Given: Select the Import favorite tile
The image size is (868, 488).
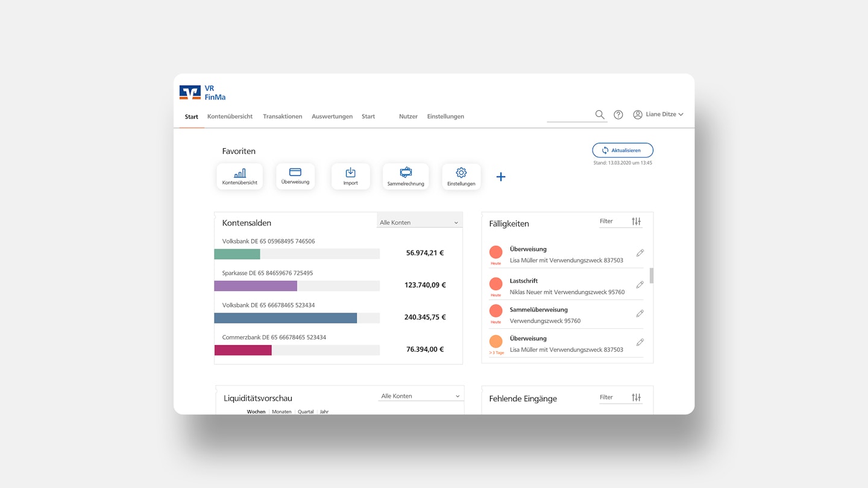Looking at the screenshot, I should pyautogui.click(x=350, y=176).
